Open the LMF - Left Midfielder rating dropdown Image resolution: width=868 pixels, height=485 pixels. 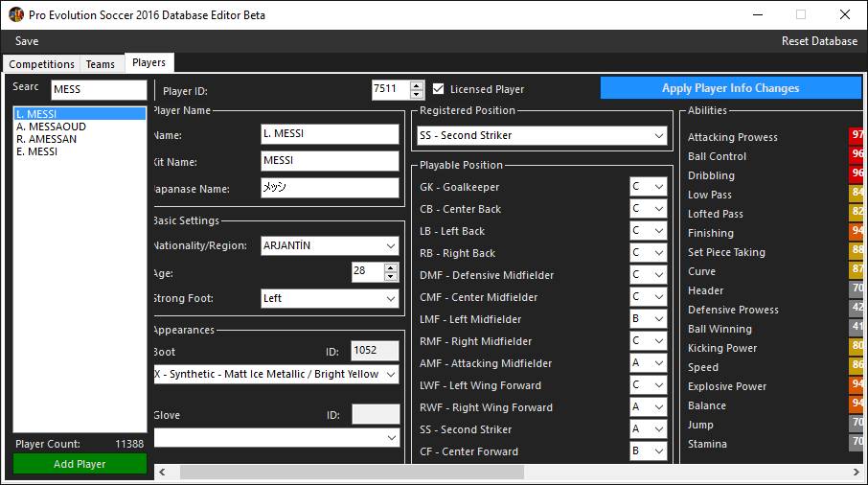point(649,319)
